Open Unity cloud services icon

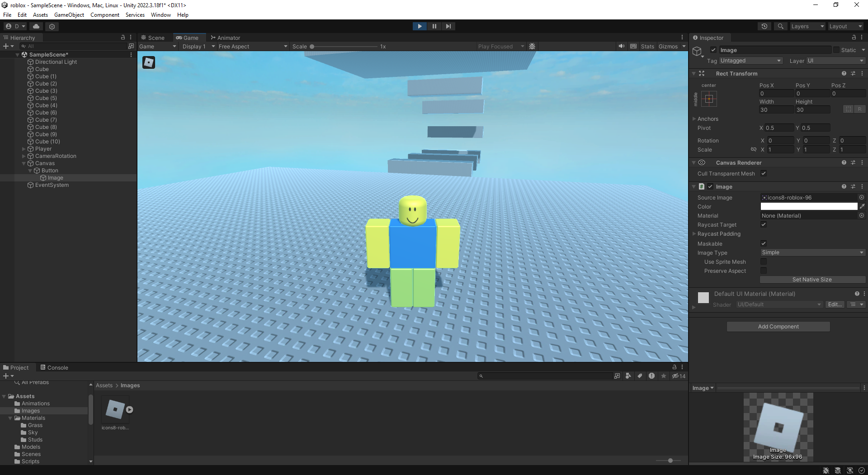point(37,26)
